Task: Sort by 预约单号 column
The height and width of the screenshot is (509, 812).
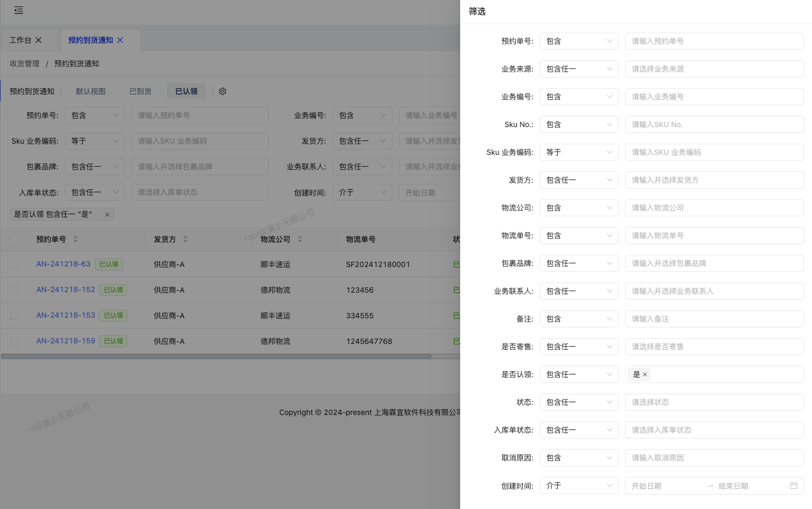Action: [75, 239]
